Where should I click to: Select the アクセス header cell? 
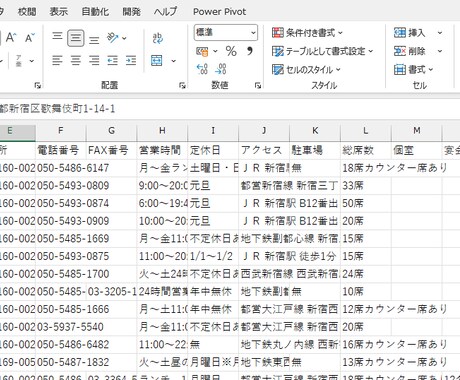tap(264, 150)
